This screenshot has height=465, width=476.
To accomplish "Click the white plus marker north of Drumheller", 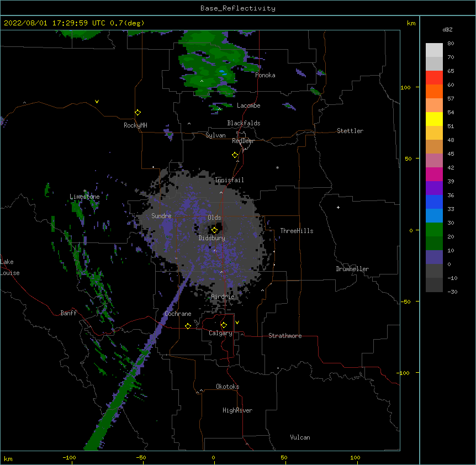I will click(338, 207).
